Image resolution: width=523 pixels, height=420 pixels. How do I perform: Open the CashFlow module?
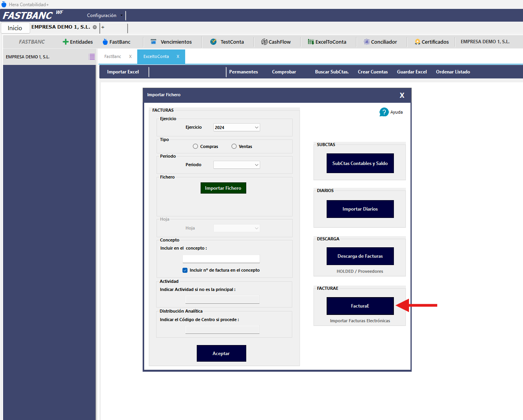(x=276, y=42)
